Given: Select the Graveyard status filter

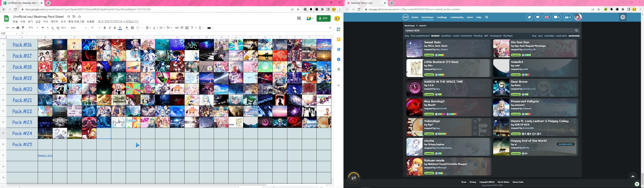Looking at the screenshot, I should point(496,36).
